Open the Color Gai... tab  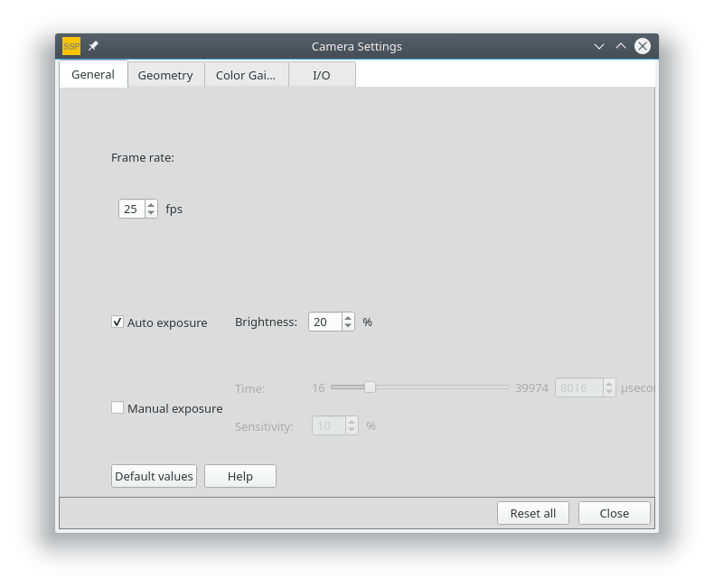tap(246, 75)
